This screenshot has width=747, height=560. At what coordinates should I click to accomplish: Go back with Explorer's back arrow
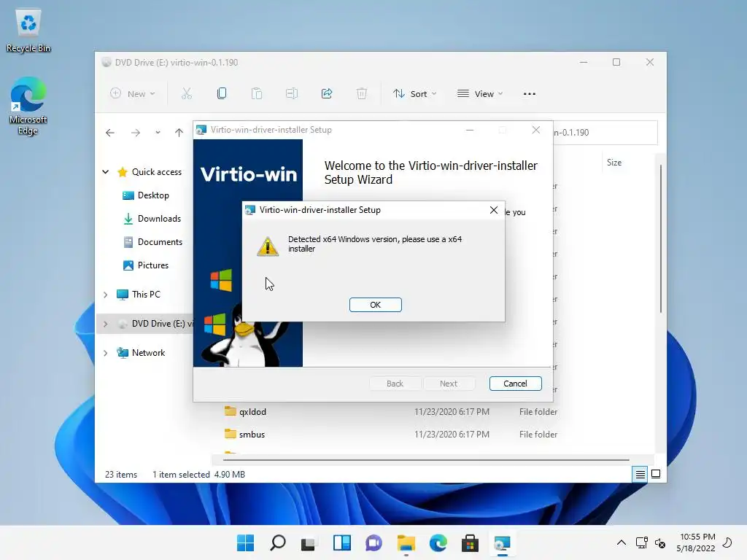(x=110, y=133)
